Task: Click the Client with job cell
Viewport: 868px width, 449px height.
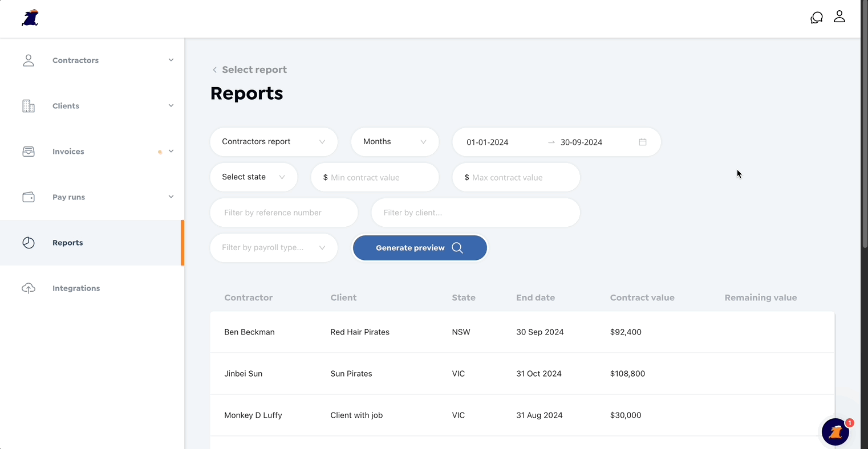Action: coord(356,415)
